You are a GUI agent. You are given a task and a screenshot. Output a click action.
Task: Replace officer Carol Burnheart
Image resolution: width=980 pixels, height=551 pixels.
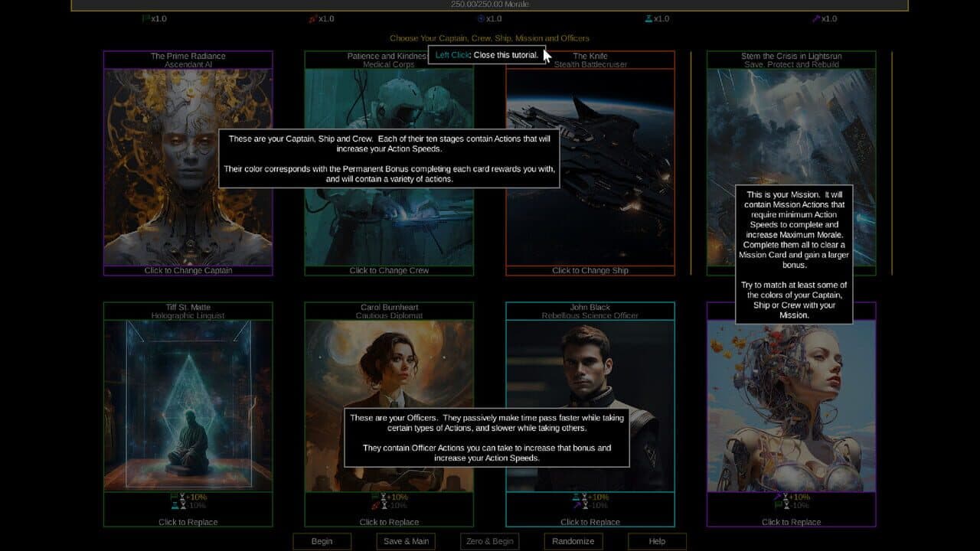pos(389,522)
